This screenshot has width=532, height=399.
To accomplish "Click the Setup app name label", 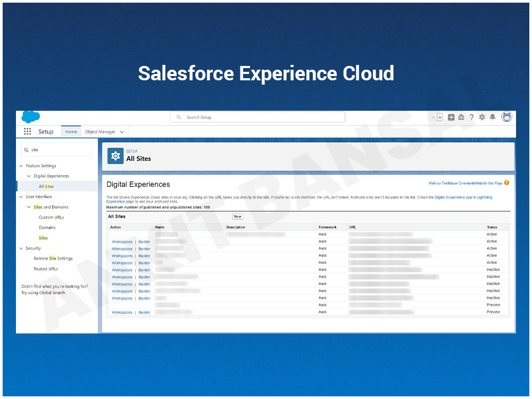I will point(46,131).
